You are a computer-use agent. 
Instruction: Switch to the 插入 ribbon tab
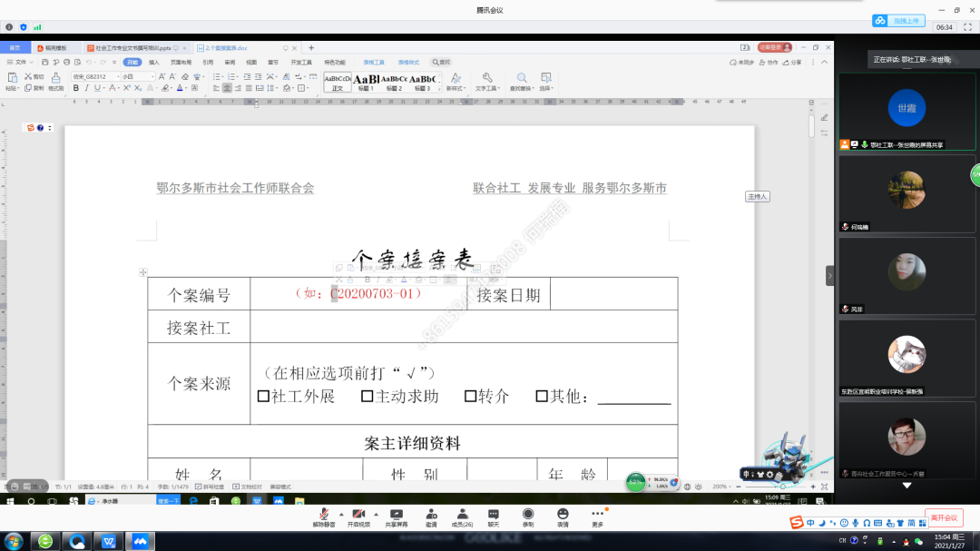click(x=154, y=63)
